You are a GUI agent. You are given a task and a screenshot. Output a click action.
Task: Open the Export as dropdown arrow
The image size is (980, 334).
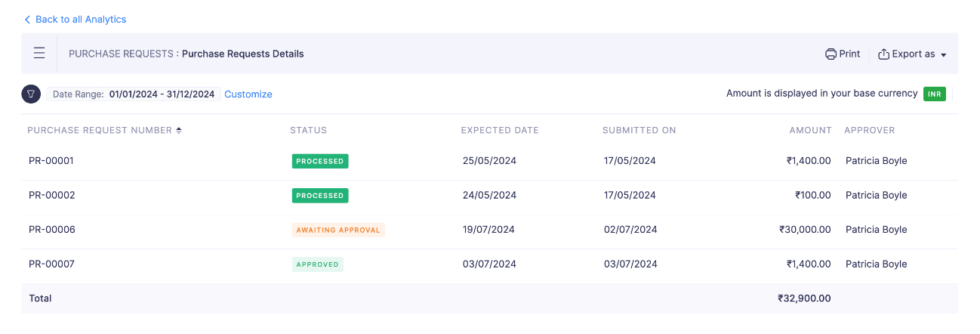point(944,55)
